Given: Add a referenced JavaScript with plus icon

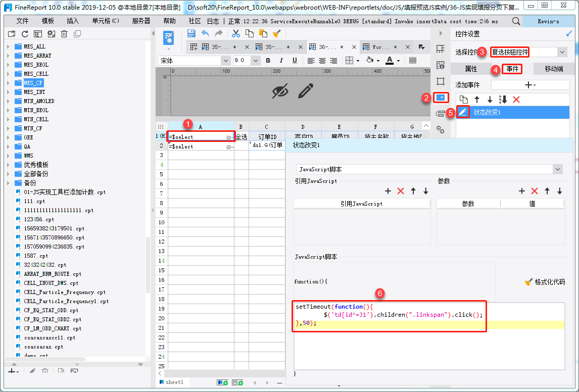Looking at the screenshot, I should (388, 191).
